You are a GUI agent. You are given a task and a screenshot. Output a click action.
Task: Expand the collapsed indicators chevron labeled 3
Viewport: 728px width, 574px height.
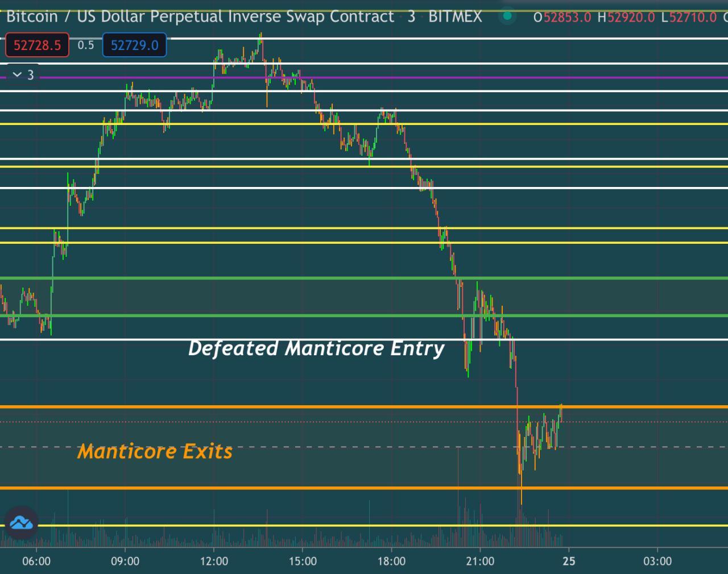click(x=23, y=74)
